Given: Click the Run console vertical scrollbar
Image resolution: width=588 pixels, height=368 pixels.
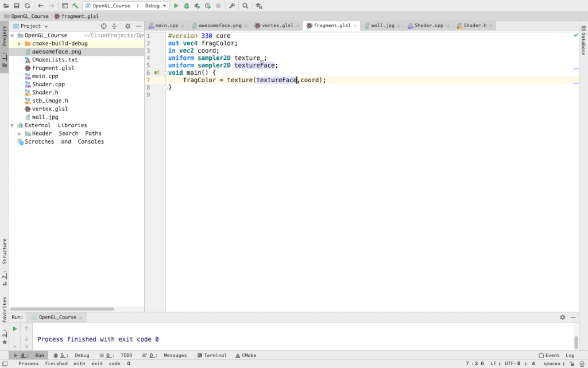Looking at the screenshot, I should pyautogui.click(x=576, y=342).
